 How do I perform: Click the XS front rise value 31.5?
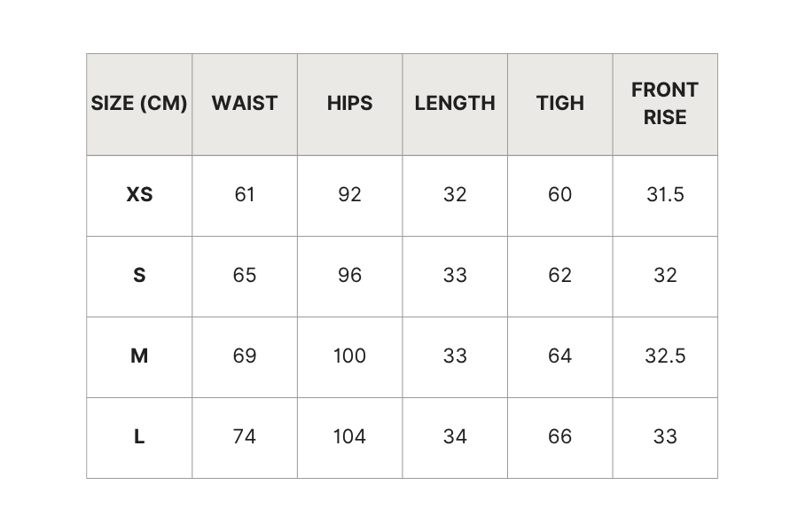point(665,194)
